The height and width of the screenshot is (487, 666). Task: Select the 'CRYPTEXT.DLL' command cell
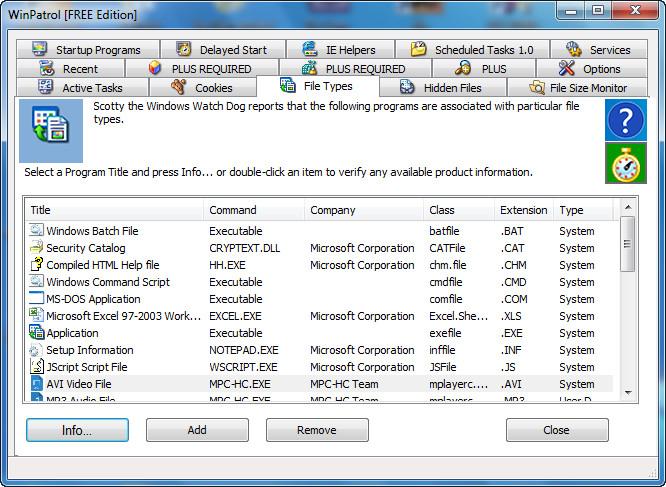(245, 248)
